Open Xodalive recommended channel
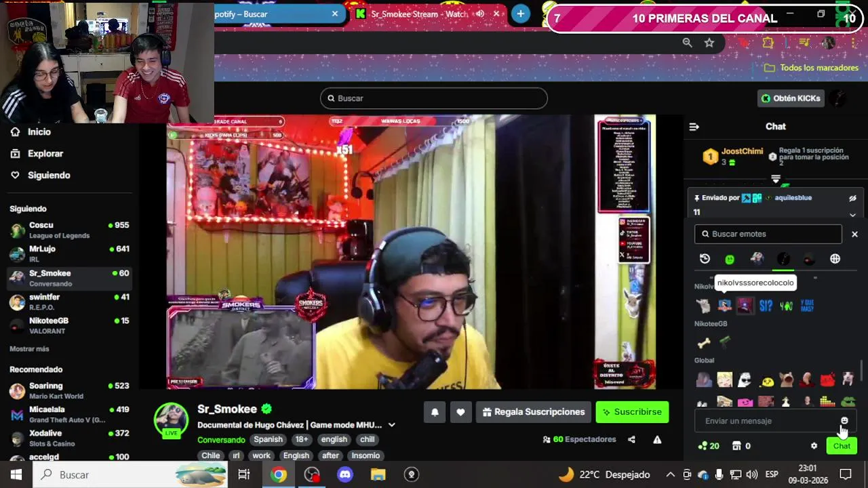This screenshot has height=488, width=868. [68, 438]
